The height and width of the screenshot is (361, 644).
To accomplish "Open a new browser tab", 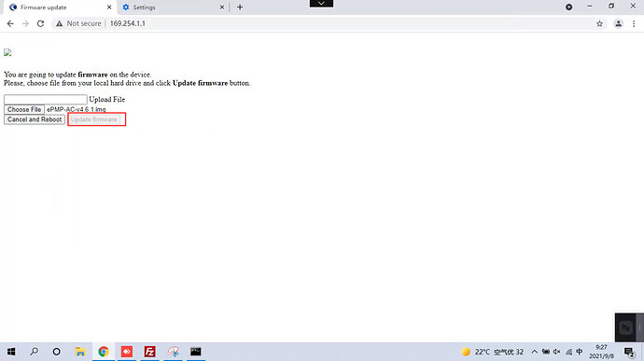I will pyautogui.click(x=240, y=7).
